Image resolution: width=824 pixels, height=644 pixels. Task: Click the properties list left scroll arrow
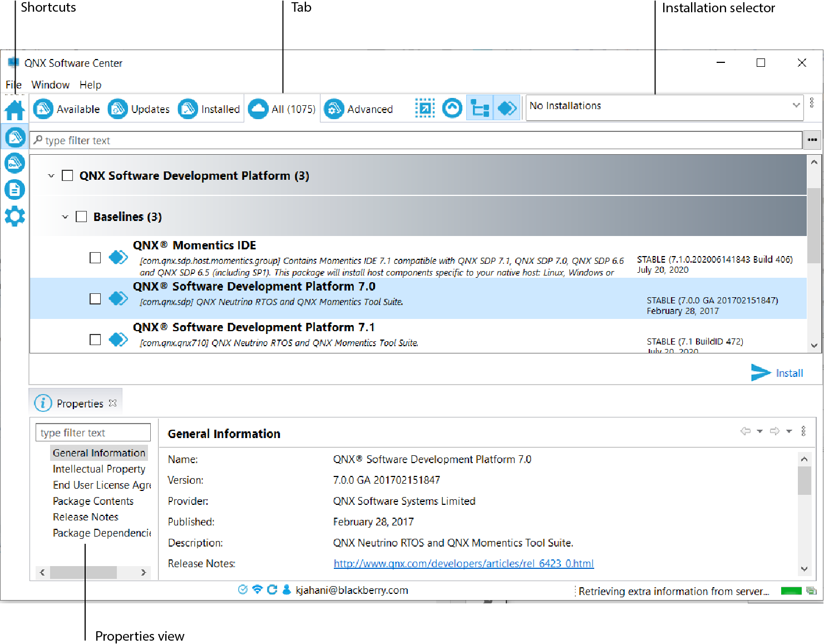pos(42,572)
